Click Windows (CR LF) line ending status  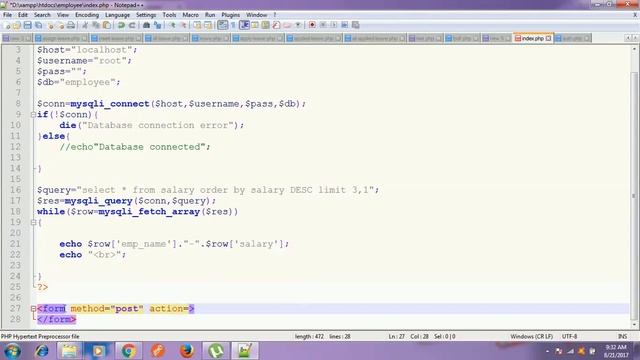(531, 336)
